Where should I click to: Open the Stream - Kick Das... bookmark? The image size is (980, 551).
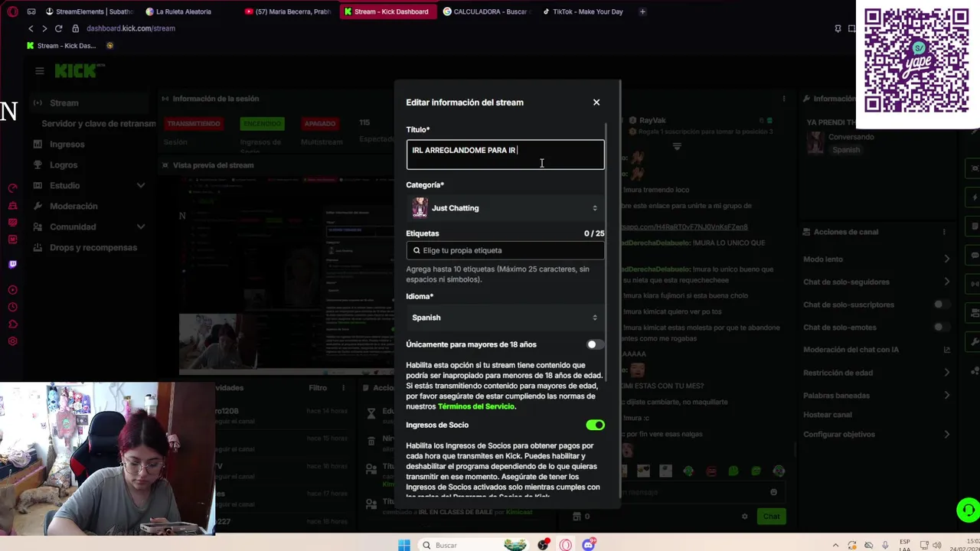click(61, 46)
